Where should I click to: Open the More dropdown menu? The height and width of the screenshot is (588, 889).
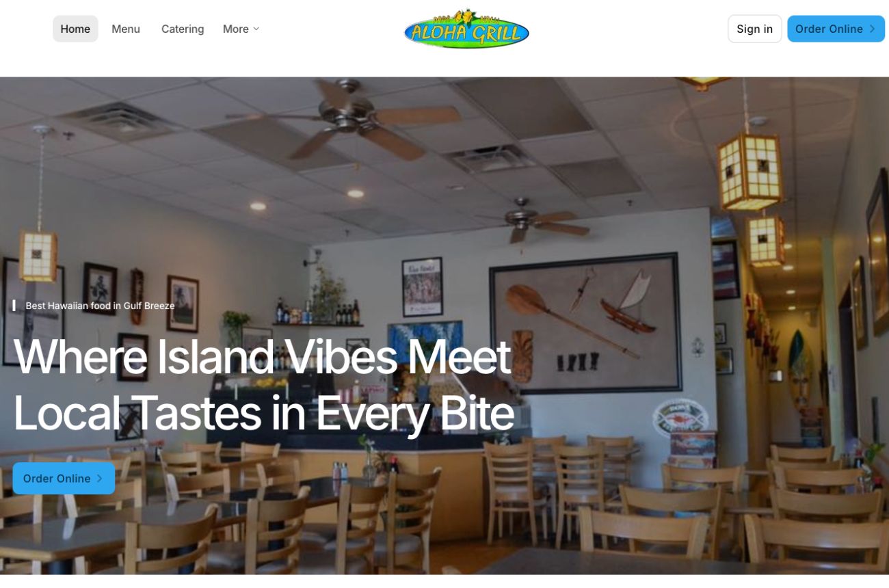(241, 29)
